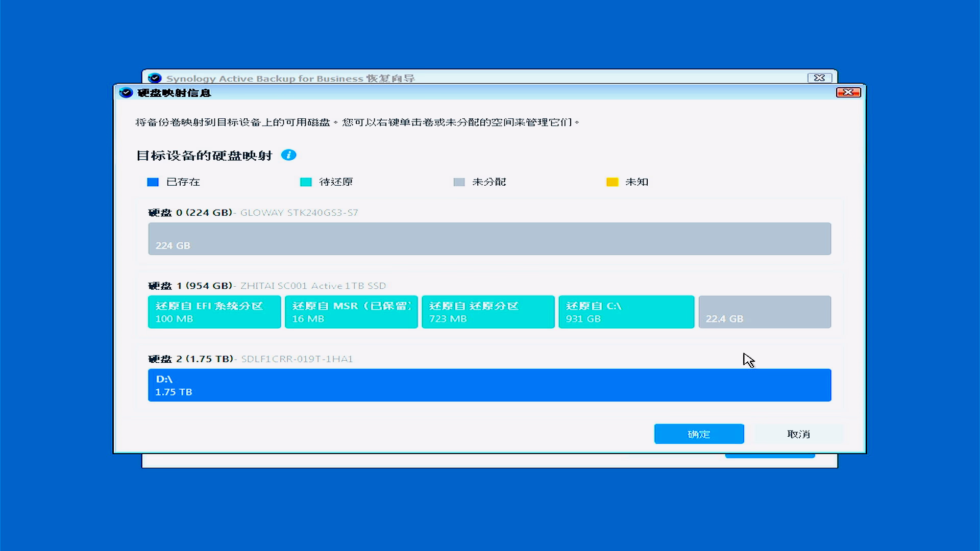This screenshot has height=551, width=980.
Task: Click the 硬盘 1 (954 GB) disk label
Action: [190, 286]
